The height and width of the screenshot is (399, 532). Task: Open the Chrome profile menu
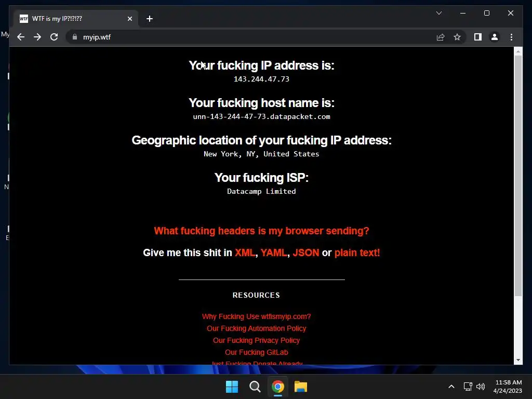(x=495, y=37)
